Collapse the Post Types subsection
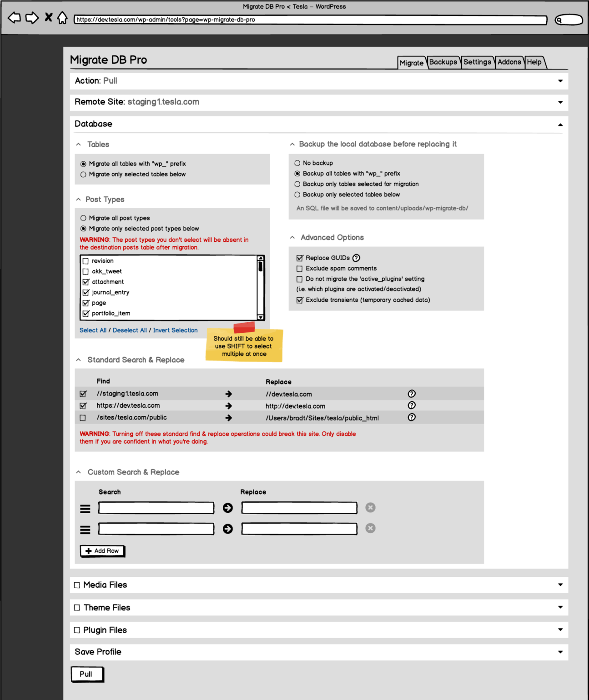The height and width of the screenshot is (700, 589). coord(78,199)
